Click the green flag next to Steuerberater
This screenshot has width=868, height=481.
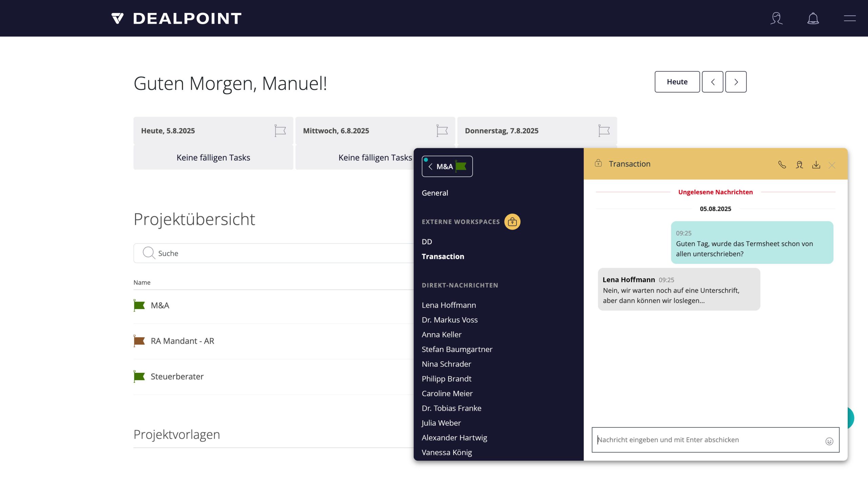tap(139, 376)
